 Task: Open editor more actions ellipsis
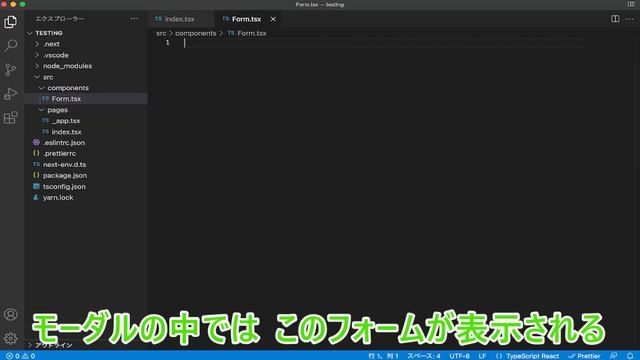pos(630,19)
